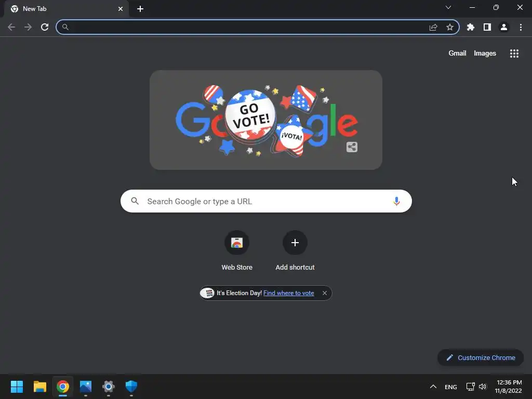This screenshot has height=399, width=532.
Task: Open the Photos taskbar app
Action: (x=86, y=387)
